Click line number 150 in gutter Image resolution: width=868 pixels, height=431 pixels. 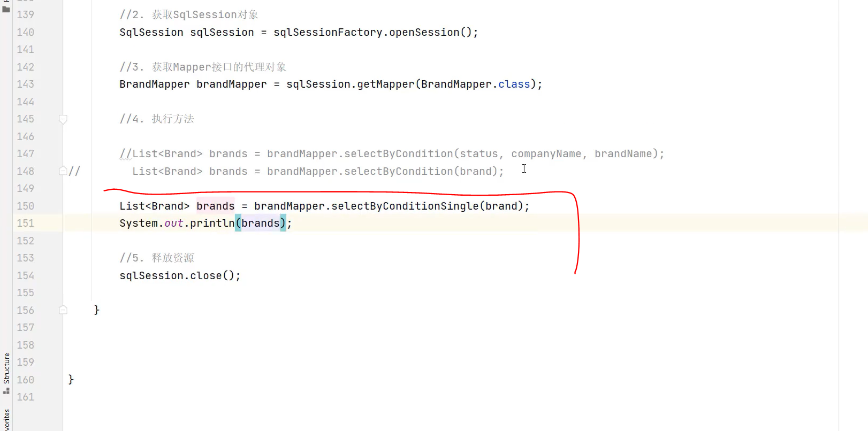[25, 206]
